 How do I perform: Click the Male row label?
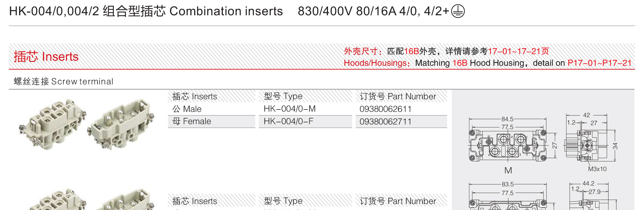tap(187, 109)
